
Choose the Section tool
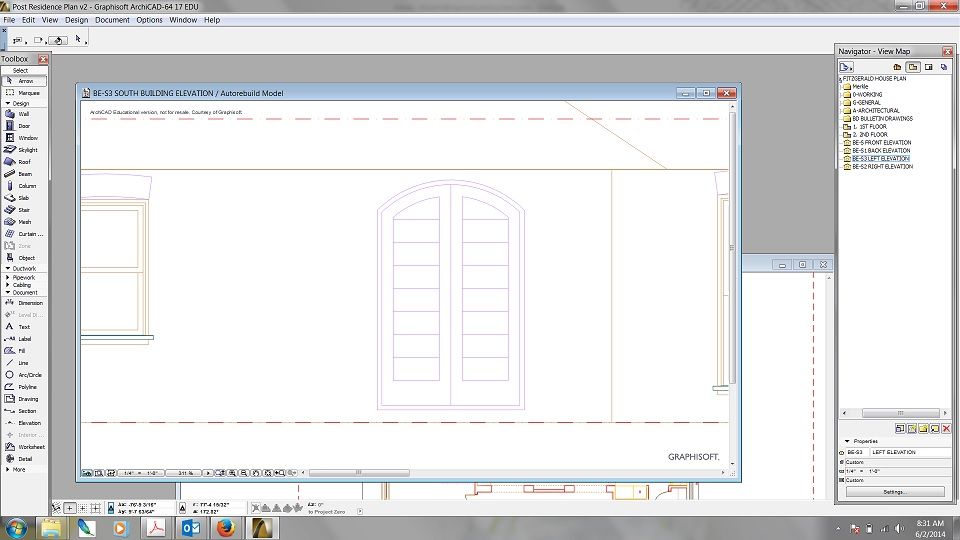[x=24, y=411]
